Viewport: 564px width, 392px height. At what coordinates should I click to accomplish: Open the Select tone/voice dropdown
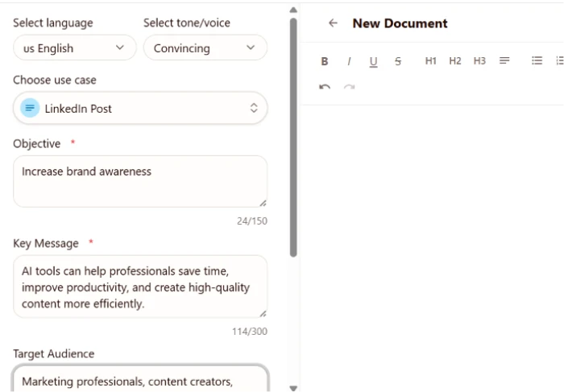point(205,47)
